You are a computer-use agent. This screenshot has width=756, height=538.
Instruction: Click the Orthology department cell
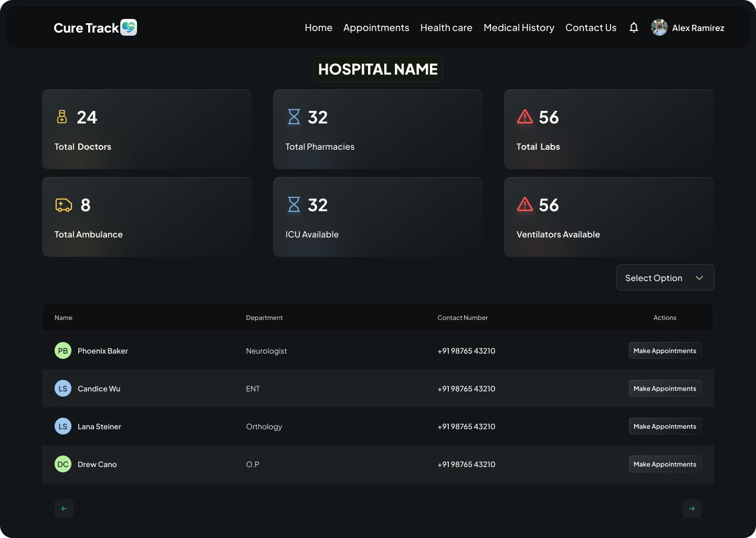click(264, 426)
